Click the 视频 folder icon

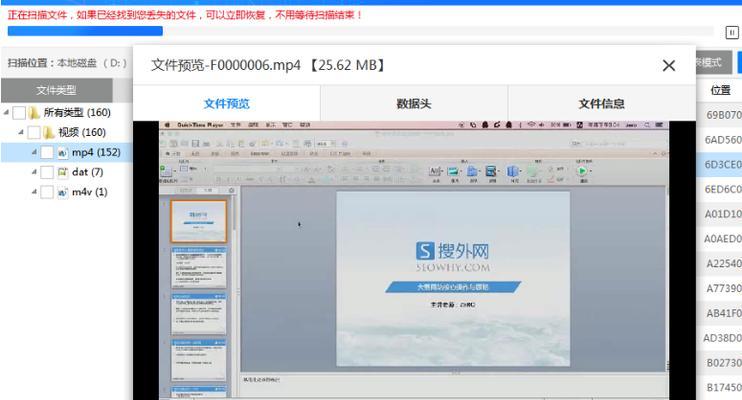(49, 133)
